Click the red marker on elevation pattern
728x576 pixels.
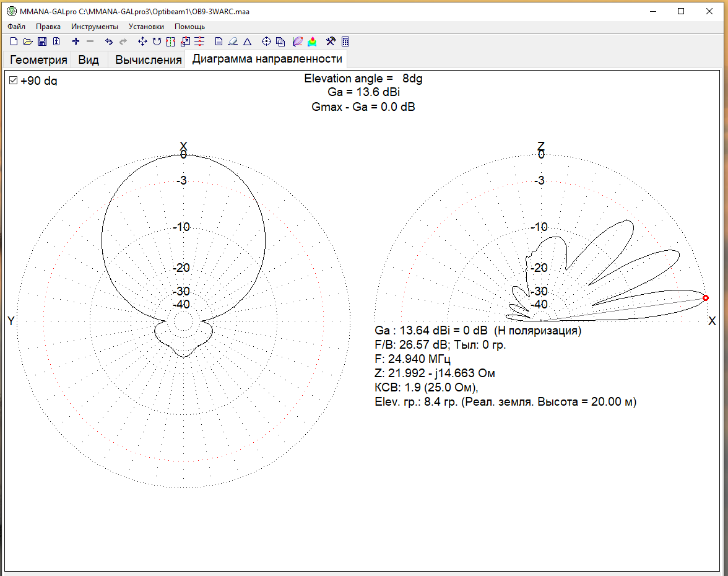pos(706,299)
